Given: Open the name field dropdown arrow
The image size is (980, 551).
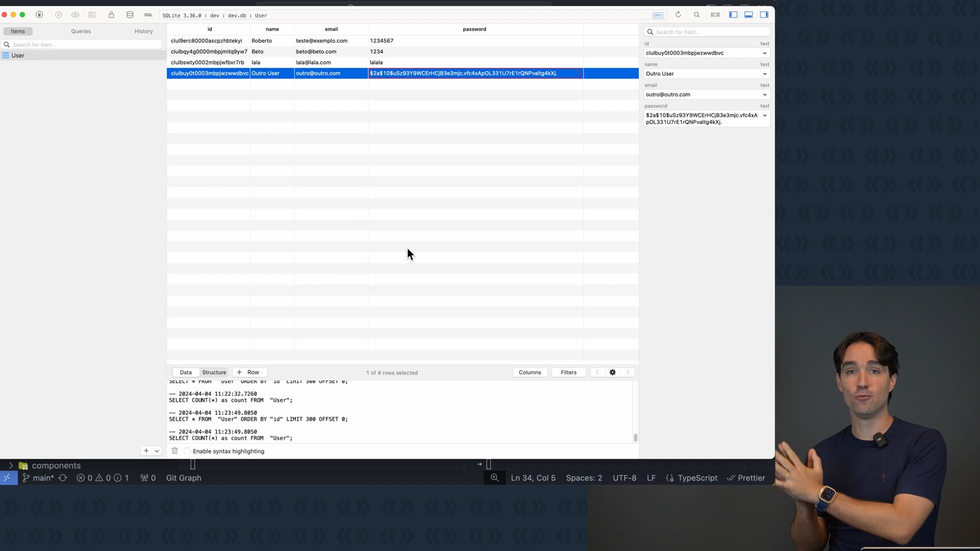Looking at the screenshot, I should 765,74.
